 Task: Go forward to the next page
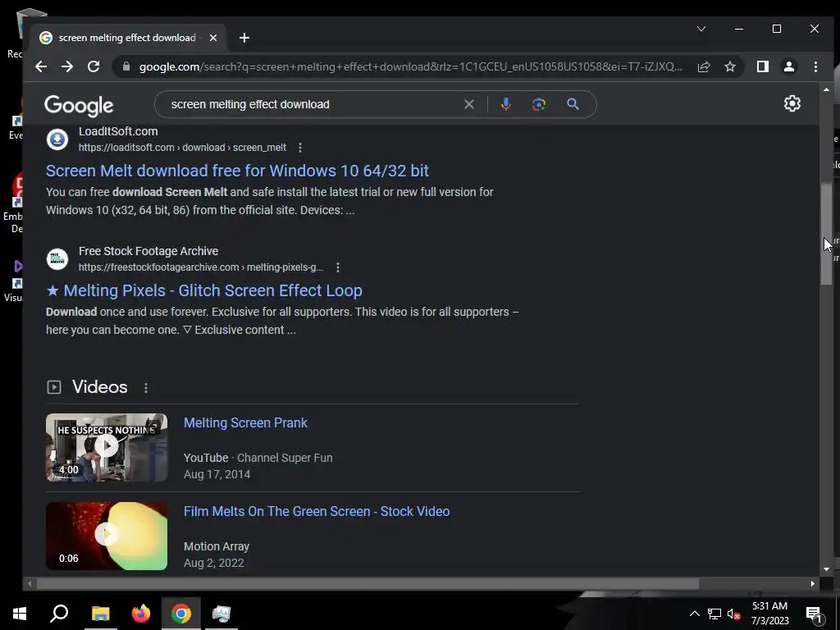pyautogui.click(x=67, y=66)
